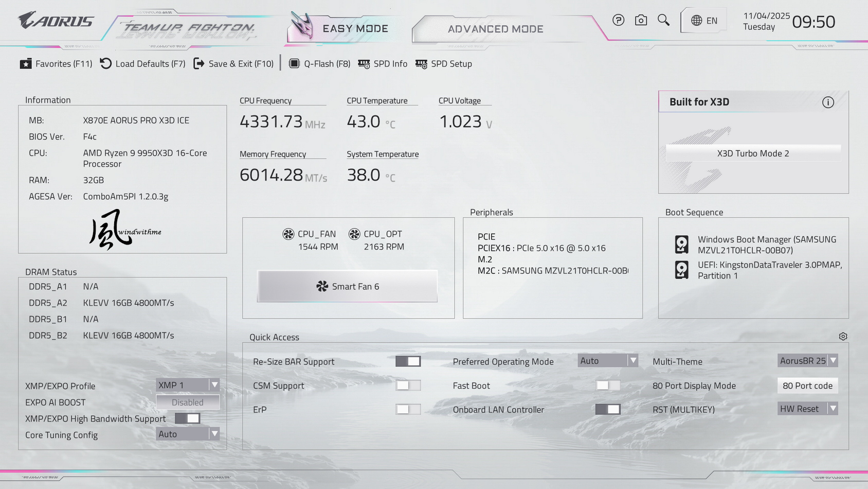This screenshot has width=868, height=489.
Task: Toggle CSM Support switch
Action: pyautogui.click(x=408, y=385)
